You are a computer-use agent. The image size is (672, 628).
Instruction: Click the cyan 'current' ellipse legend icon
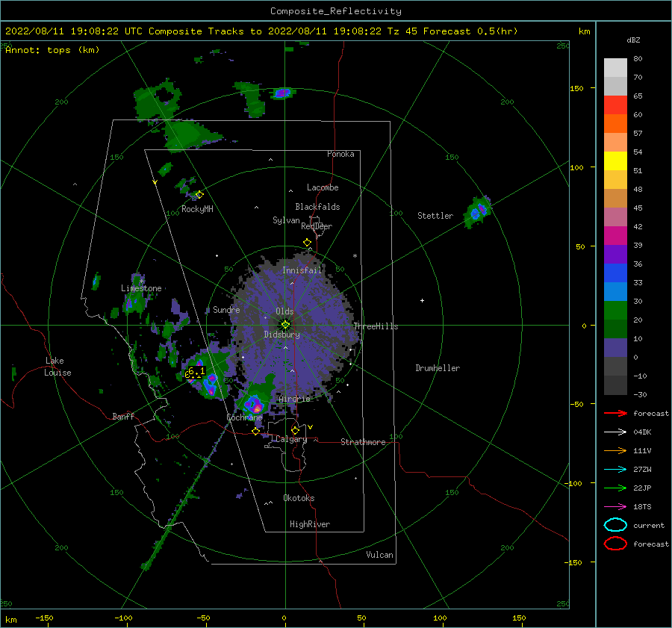(x=615, y=525)
